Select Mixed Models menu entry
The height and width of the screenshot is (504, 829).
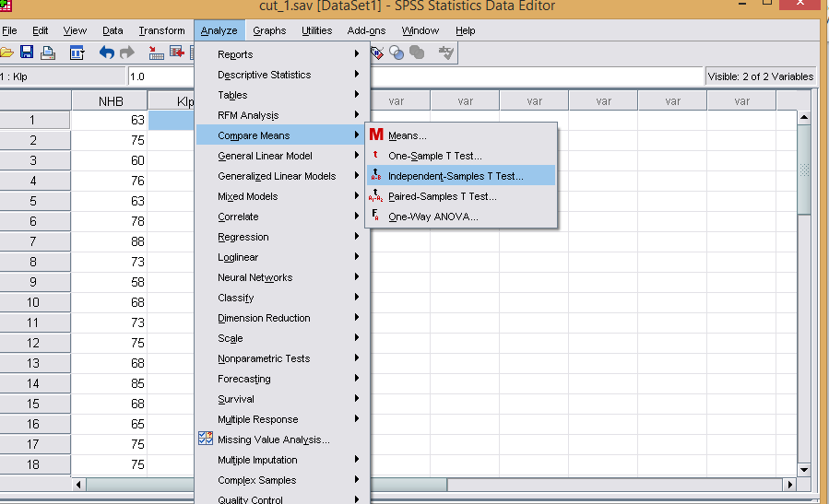tap(282, 196)
